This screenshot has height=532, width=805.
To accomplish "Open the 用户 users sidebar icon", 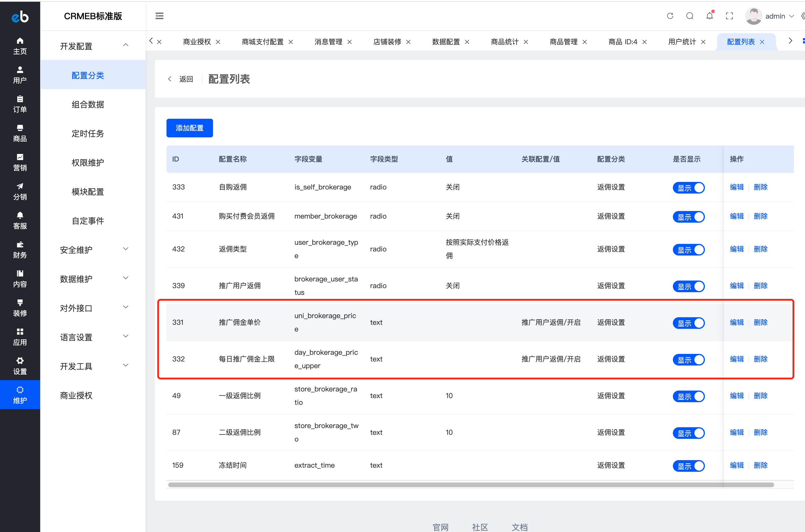I will (20, 75).
